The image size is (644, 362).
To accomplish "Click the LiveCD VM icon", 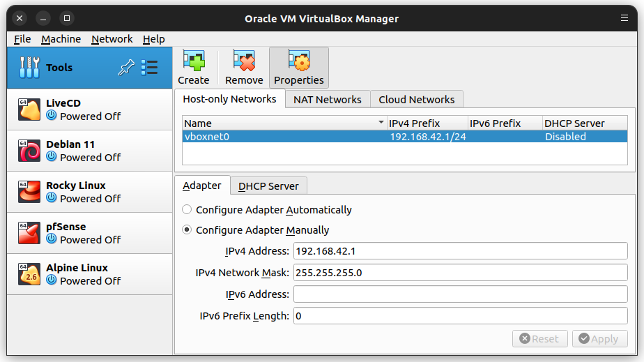I will click(29, 110).
